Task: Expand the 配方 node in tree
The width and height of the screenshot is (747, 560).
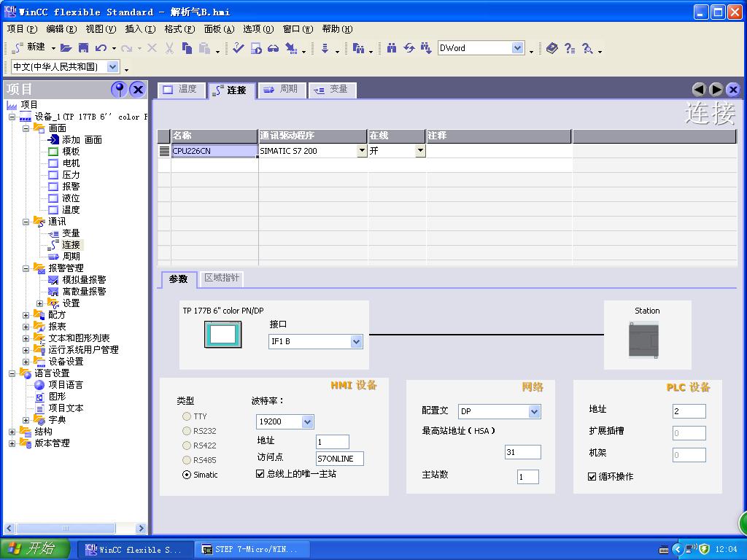Action: coord(26,315)
